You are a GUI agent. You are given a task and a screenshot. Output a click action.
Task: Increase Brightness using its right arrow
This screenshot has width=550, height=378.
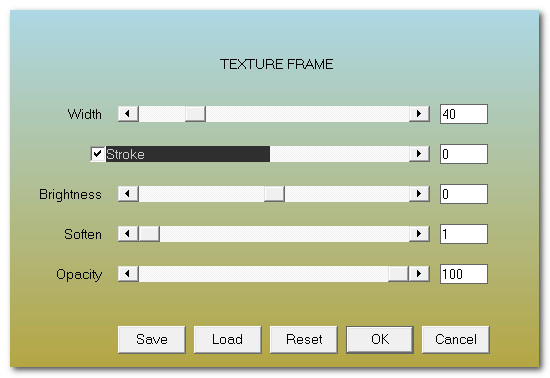[419, 194]
